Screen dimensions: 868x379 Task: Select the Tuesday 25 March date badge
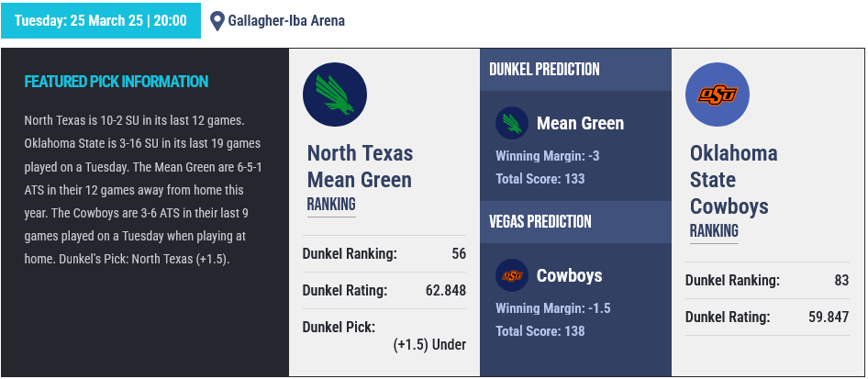click(101, 21)
